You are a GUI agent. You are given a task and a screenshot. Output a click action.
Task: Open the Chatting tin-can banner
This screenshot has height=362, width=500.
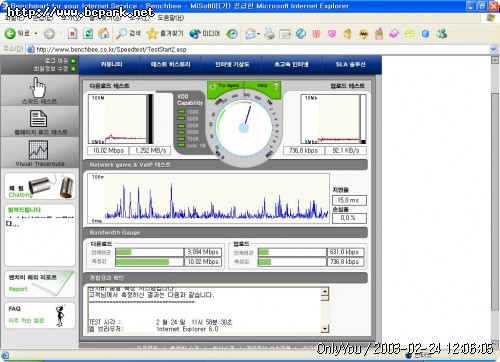point(40,186)
